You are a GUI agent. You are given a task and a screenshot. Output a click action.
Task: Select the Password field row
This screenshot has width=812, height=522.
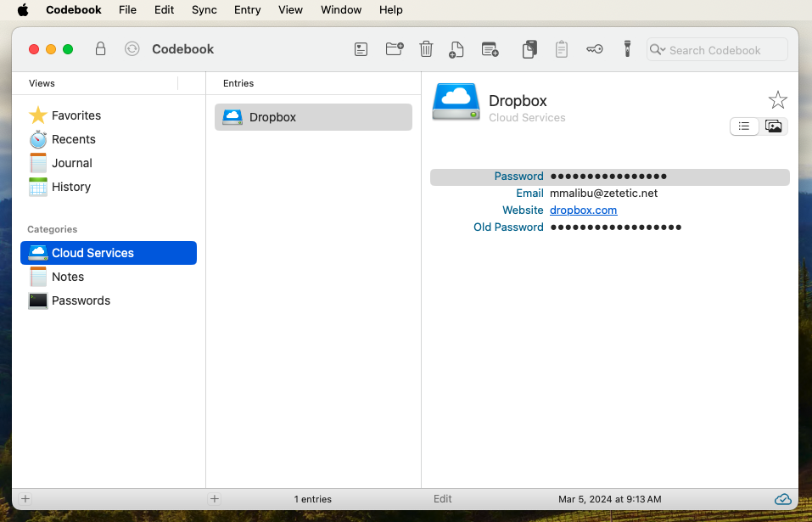609,177
